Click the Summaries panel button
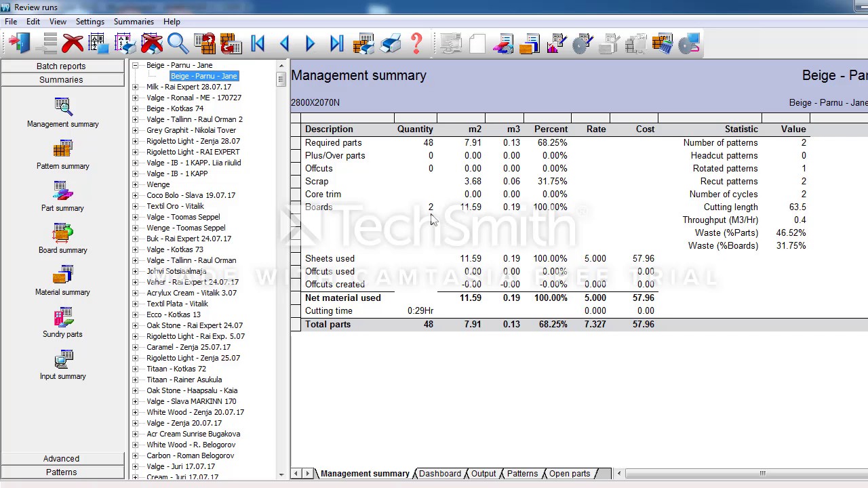The width and height of the screenshot is (868, 488). (61, 80)
